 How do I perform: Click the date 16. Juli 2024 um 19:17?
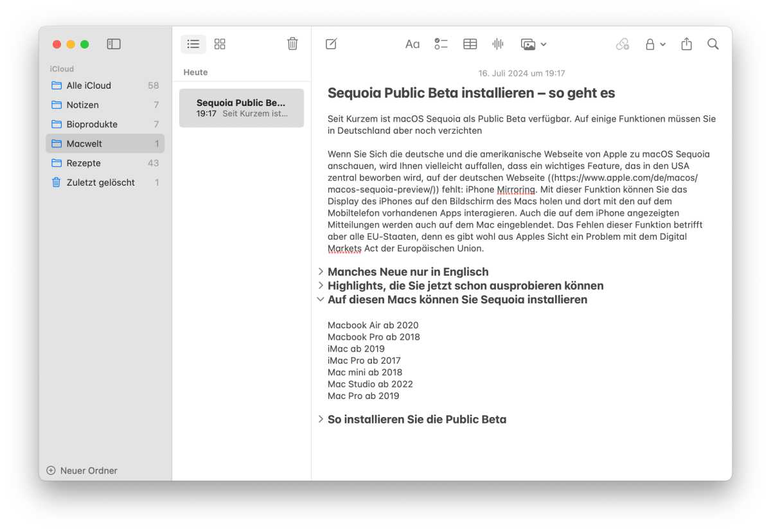(522, 73)
